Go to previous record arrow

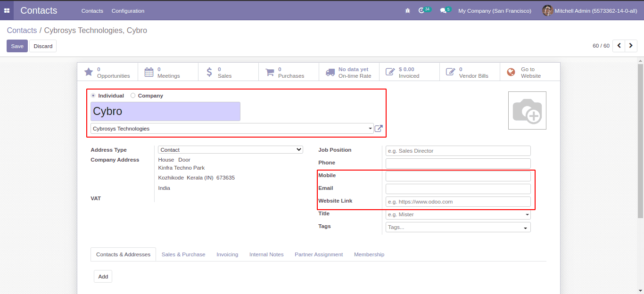pos(619,46)
